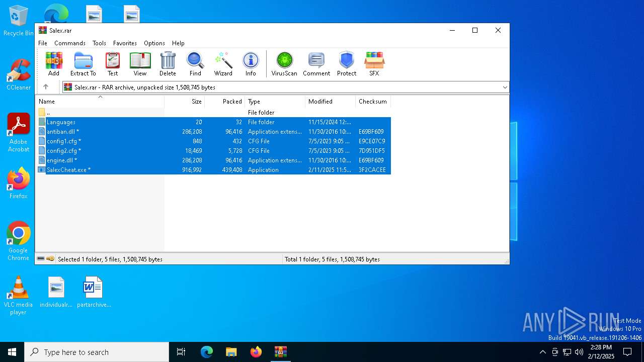This screenshot has width=644, height=362.
Task: Go up one folder level arrow
Action: click(46, 87)
